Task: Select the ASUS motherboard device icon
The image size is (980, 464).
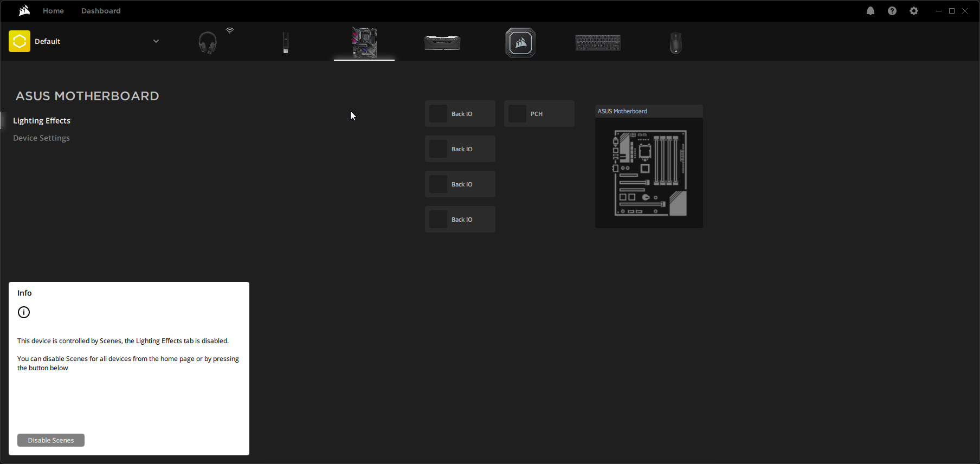Action: (364, 42)
